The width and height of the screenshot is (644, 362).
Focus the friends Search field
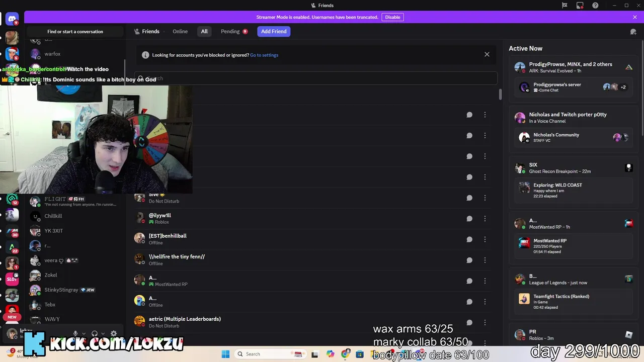pyautogui.click(x=316, y=78)
